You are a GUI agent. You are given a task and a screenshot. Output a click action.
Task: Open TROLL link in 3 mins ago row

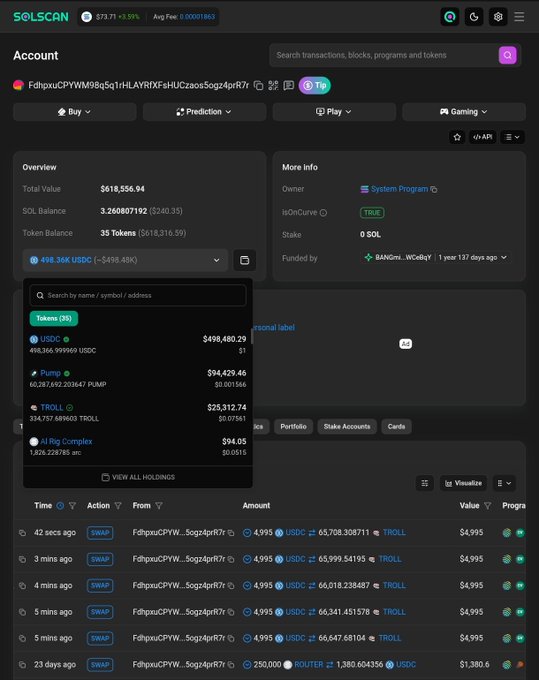[x=390, y=559]
